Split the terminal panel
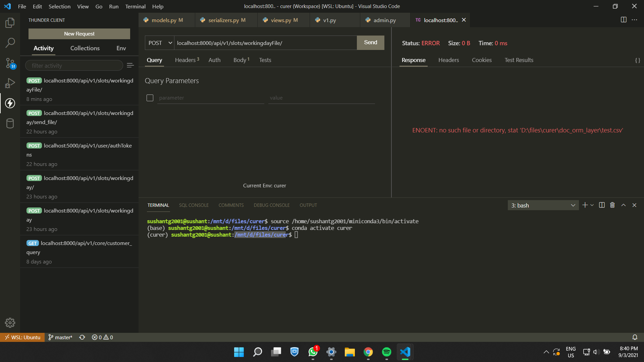Screen dimensions: 644x362 [x=602, y=205]
